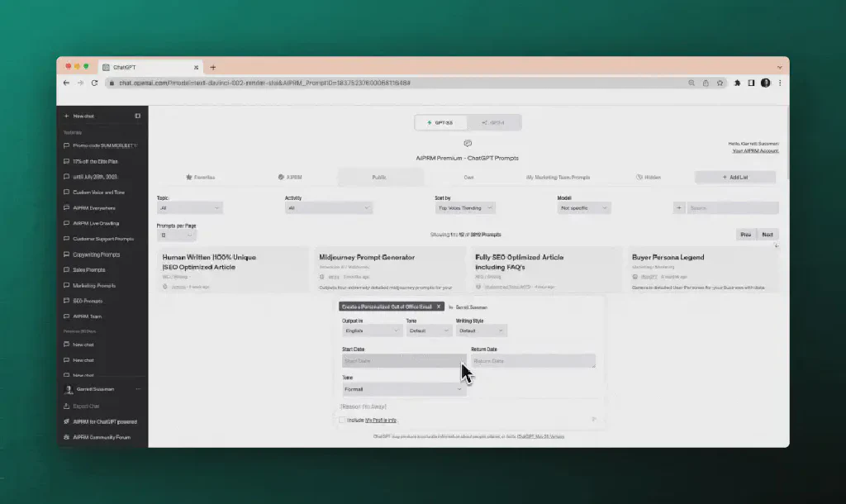Click the prompt Search field

(732, 207)
